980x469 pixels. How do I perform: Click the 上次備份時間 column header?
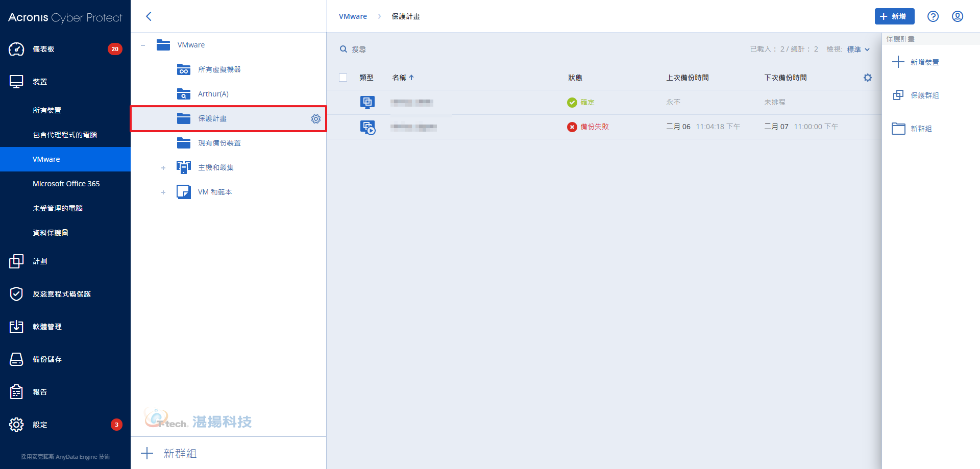[x=687, y=78]
